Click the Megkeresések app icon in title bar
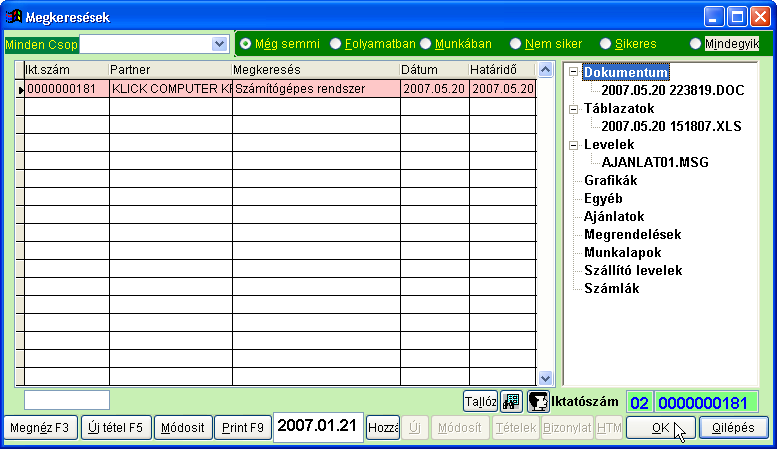This screenshot has width=777, height=449. coord(13,17)
